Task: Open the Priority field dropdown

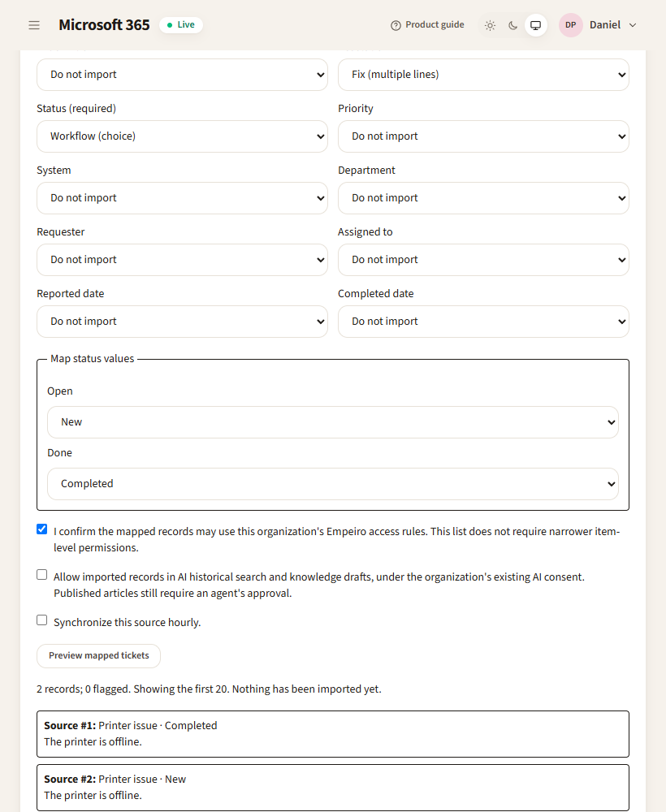Action: [x=483, y=136]
